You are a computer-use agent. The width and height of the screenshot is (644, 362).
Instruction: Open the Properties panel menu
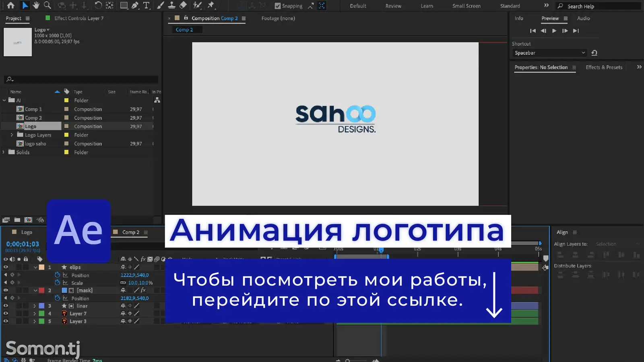pos(574,68)
